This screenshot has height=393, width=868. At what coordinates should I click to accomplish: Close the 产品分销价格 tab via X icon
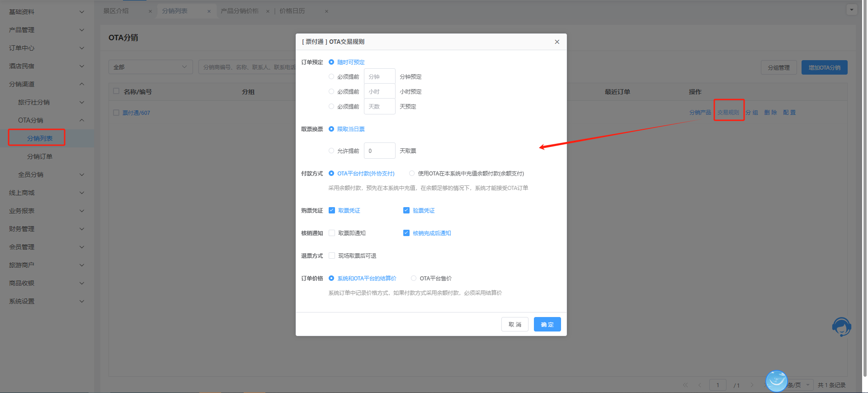coord(268,11)
